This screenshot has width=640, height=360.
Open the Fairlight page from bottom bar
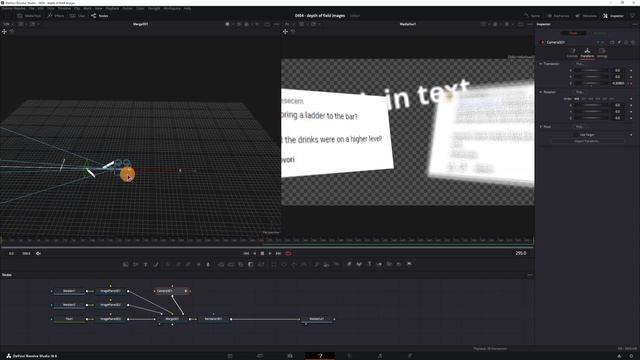point(380,356)
